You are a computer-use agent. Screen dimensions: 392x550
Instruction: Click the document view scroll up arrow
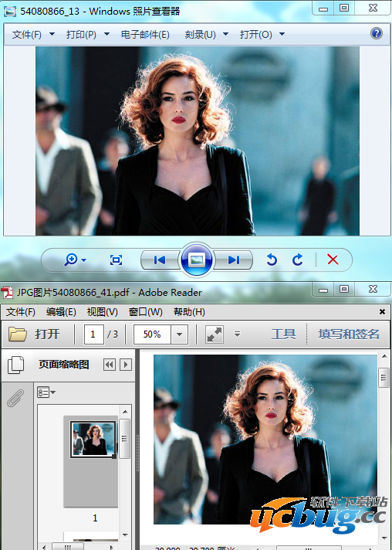coord(384,356)
